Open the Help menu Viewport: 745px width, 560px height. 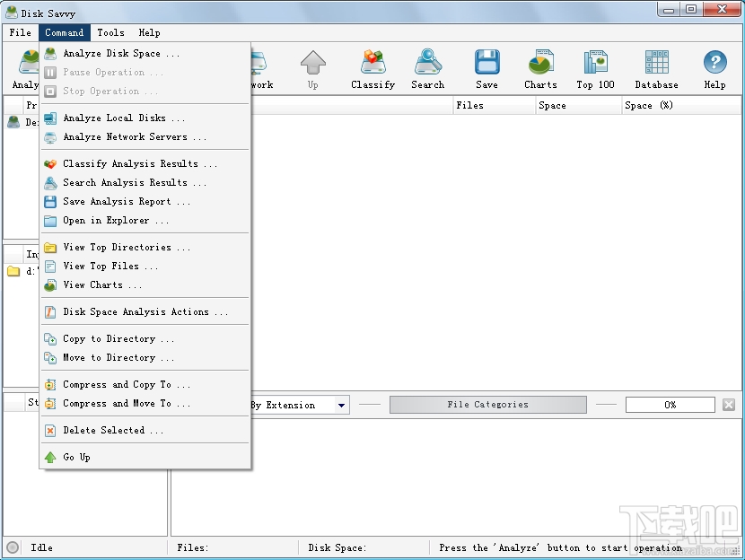pos(149,33)
